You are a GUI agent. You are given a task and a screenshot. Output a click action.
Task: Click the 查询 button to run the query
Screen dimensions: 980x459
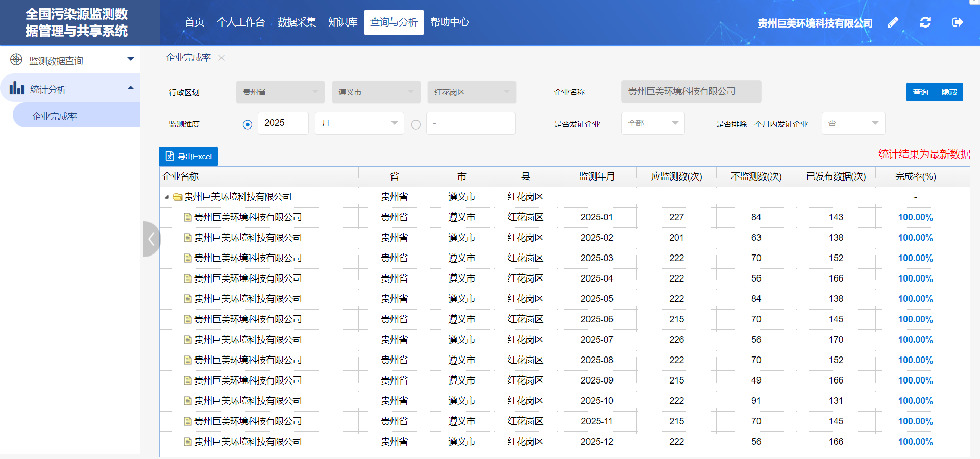[x=920, y=92]
